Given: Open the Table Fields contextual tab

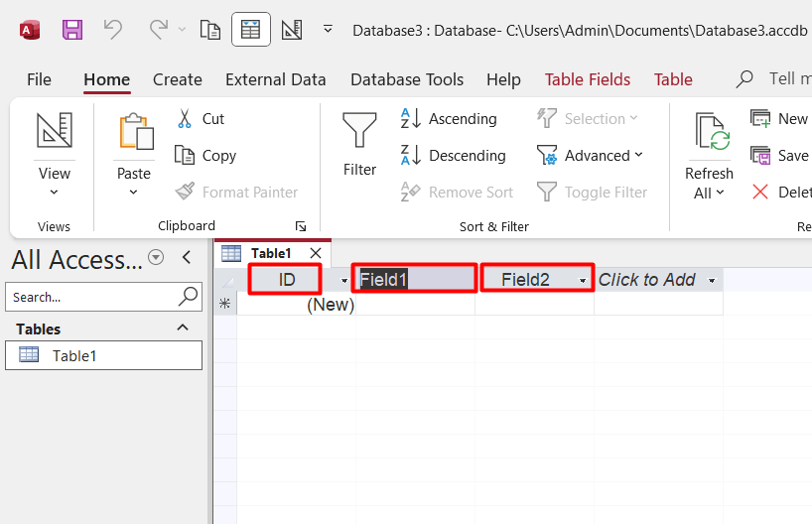Looking at the screenshot, I should tap(588, 79).
